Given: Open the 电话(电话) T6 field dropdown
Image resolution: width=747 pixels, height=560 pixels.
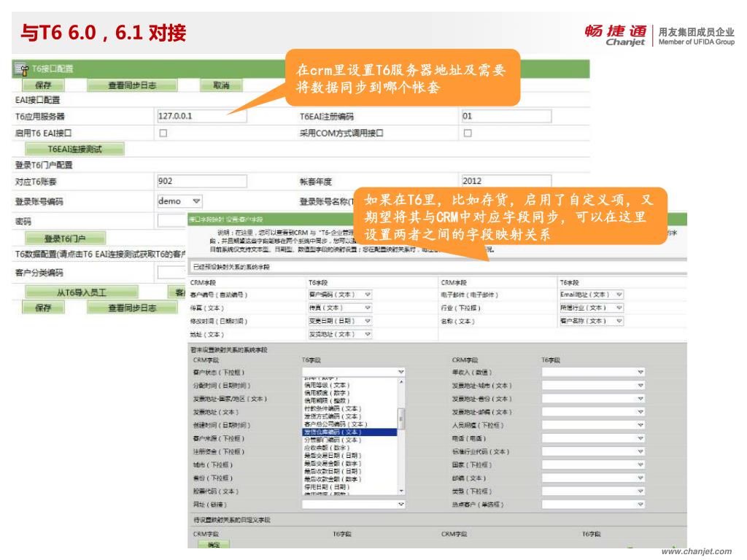Looking at the screenshot, I should (640, 438).
